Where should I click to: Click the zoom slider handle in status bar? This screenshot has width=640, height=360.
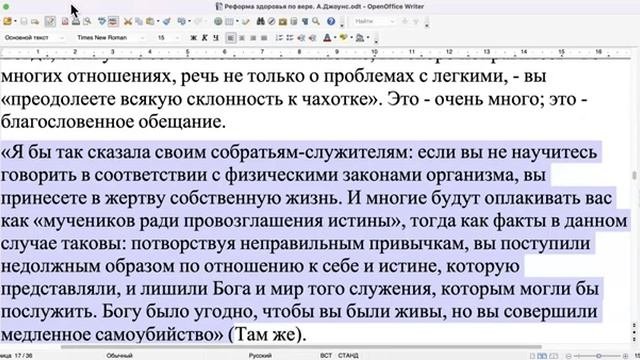point(598,356)
